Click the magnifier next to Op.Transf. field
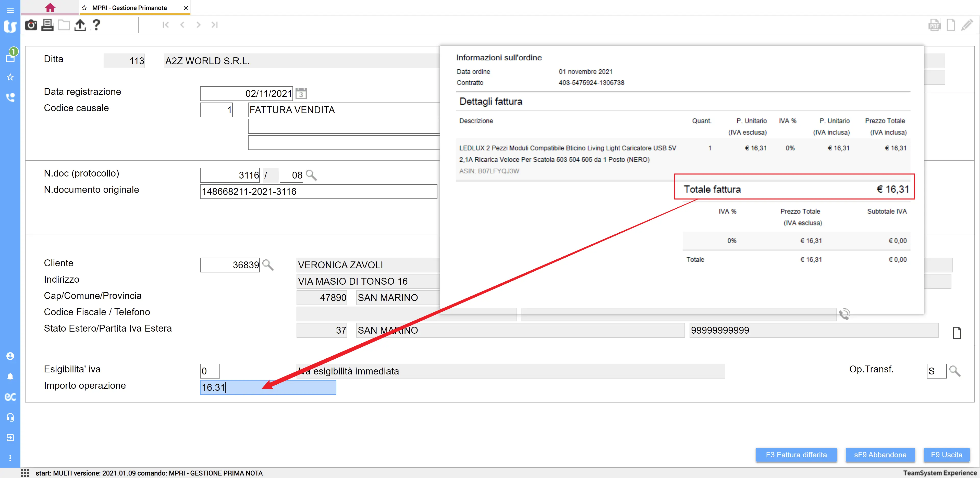 point(954,371)
